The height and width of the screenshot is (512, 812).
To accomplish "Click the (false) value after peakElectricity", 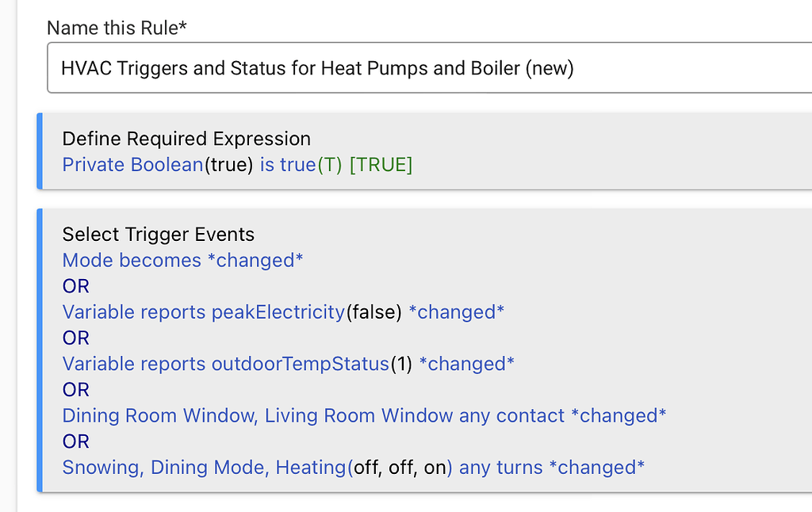I will (373, 312).
